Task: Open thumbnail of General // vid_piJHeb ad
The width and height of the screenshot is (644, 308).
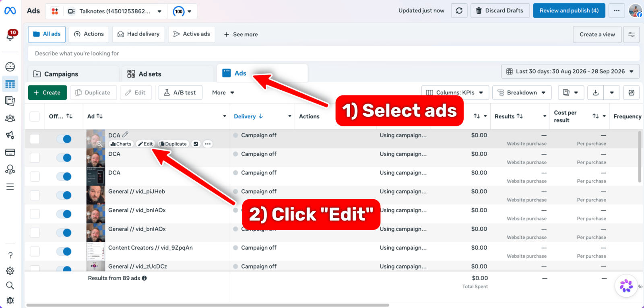Action: click(x=96, y=195)
